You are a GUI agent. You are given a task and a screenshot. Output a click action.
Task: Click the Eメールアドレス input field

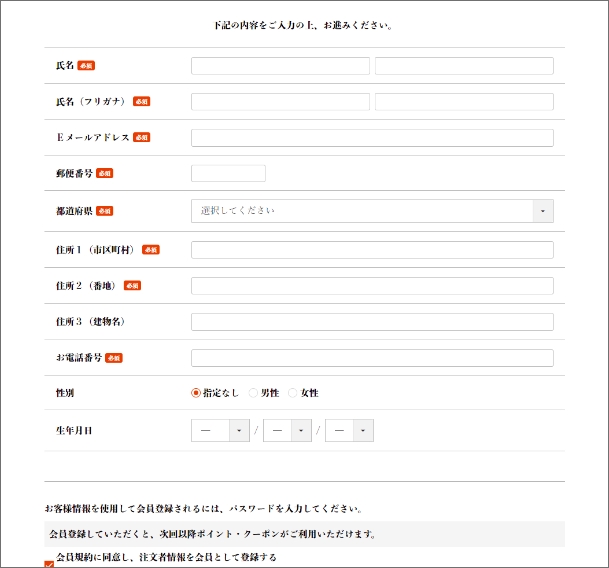pos(372,138)
